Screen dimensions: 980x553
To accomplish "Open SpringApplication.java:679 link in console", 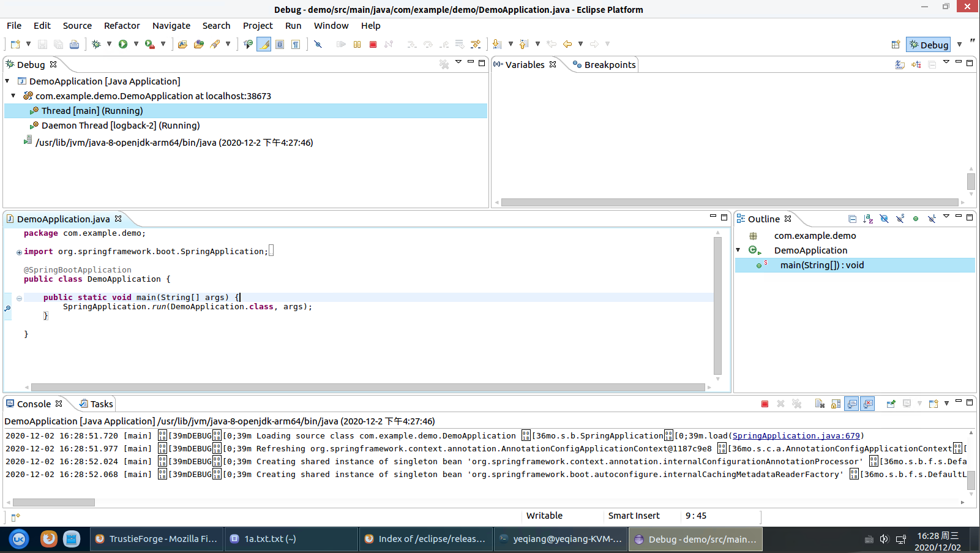I will [x=796, y=436].
